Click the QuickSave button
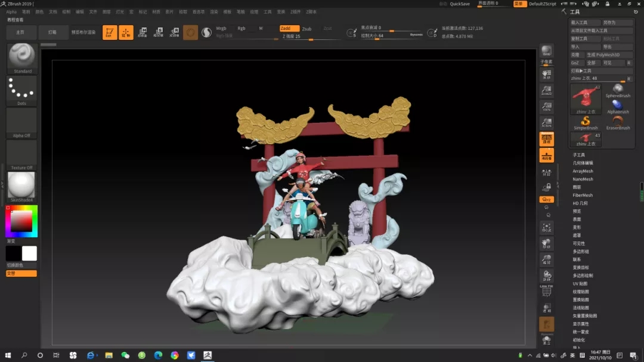644x362 pixels. [x=460, y=4]
